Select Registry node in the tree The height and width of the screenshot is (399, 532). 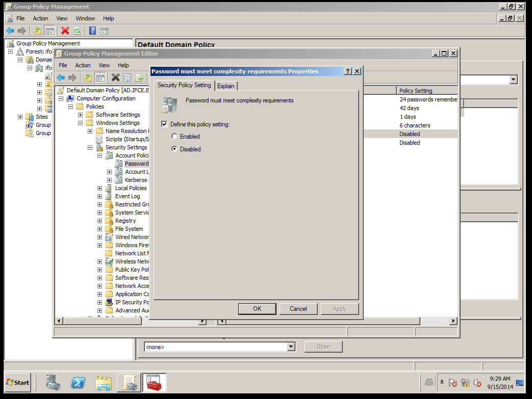pyautogui.click(x=125, y=221)
